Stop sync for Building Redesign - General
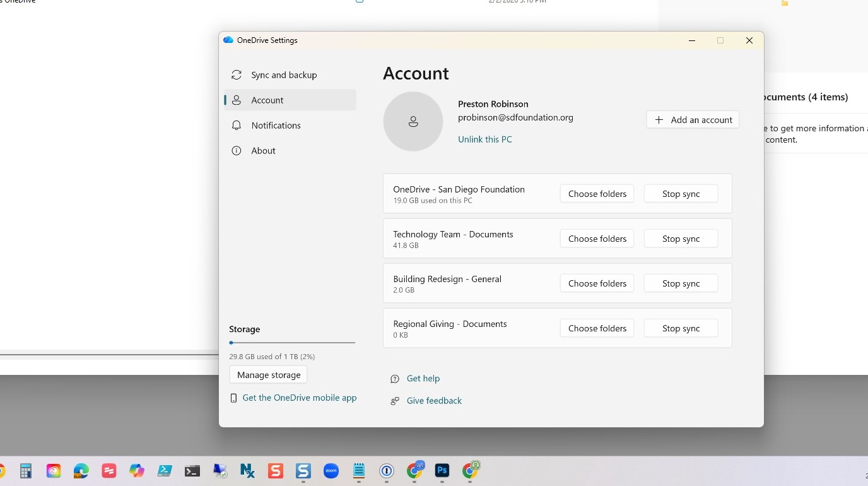 681,283
